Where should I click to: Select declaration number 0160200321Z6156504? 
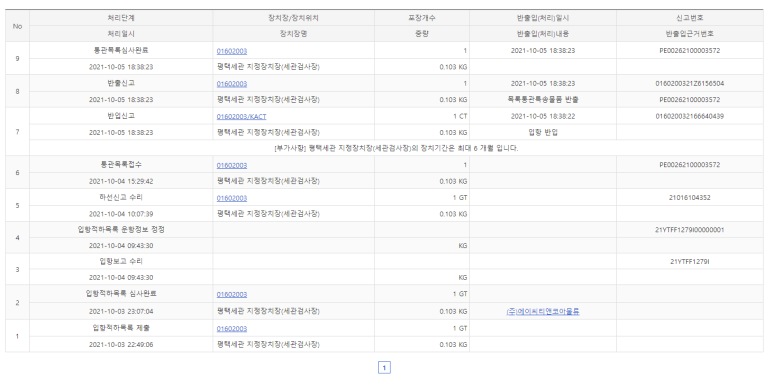point(690,84)
